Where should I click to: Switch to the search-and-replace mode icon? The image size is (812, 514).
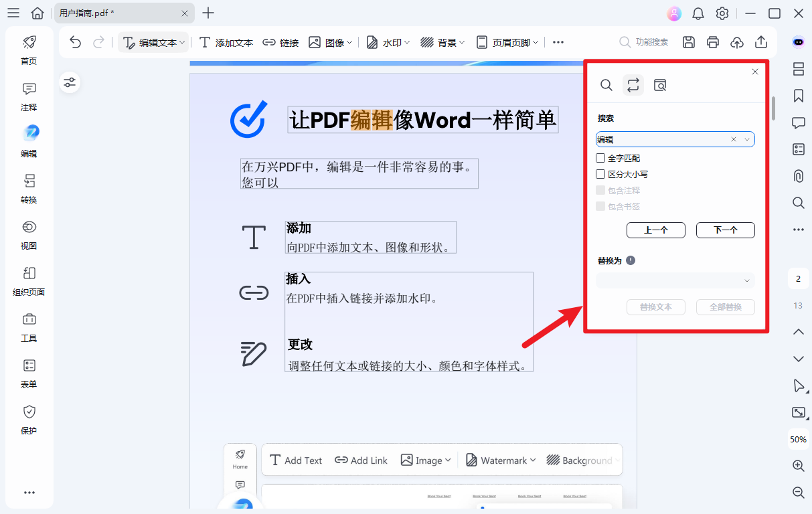point(633,85)
